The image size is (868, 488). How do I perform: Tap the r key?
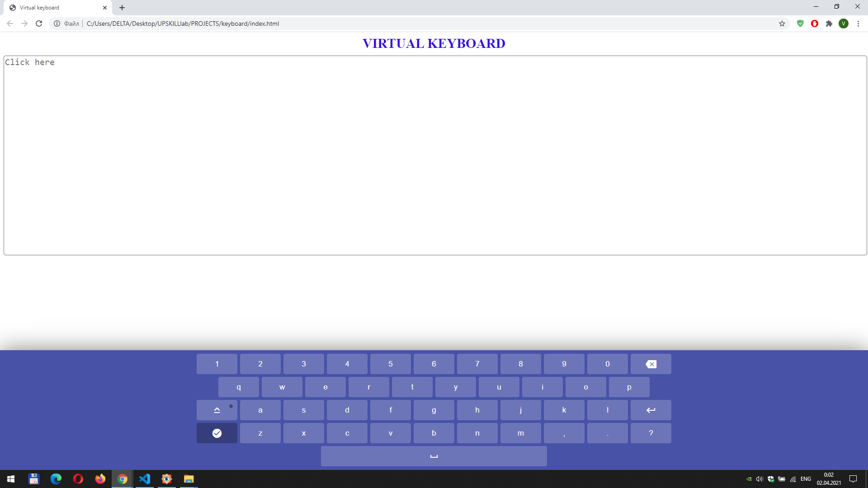[369, 387]
